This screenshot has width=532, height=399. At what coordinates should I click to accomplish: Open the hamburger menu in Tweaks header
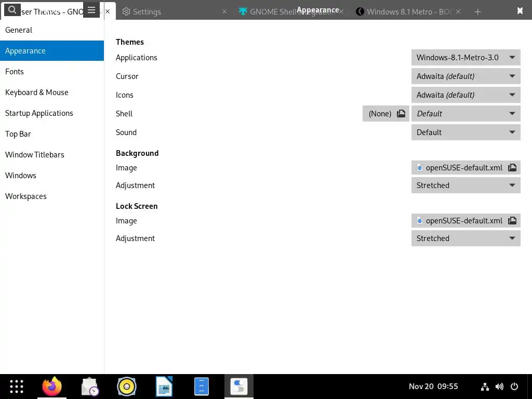tap(91, 10)
